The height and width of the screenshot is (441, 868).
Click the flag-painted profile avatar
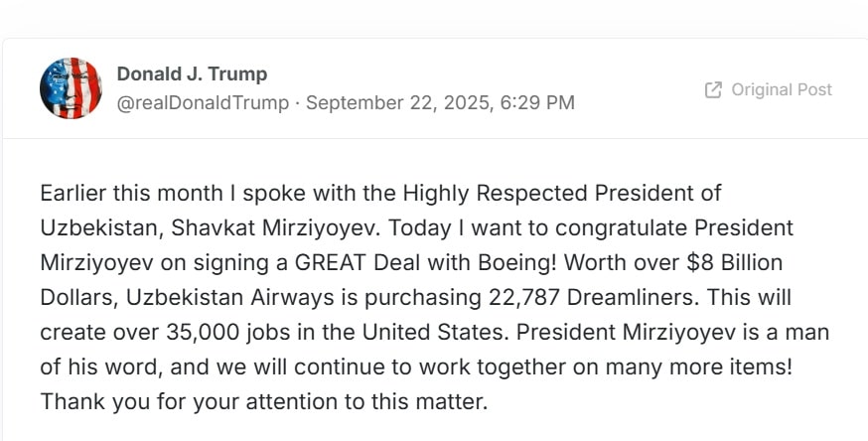[x=71, y=88]
